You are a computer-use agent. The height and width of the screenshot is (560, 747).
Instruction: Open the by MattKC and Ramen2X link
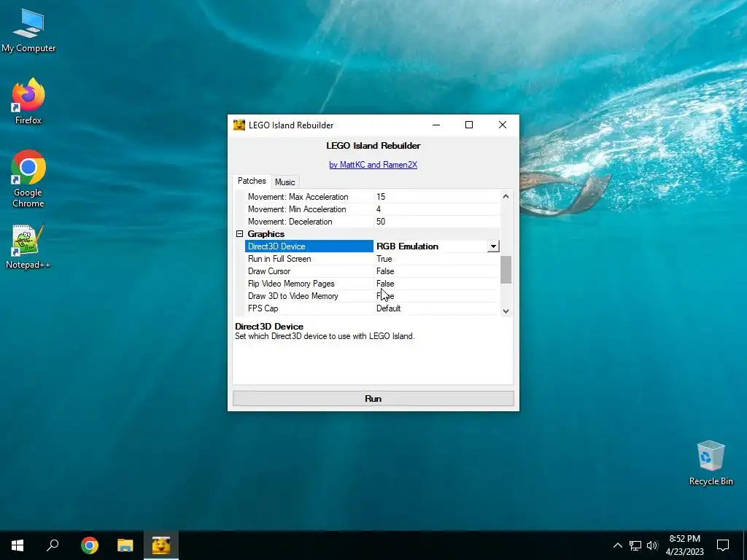click(x=373, y=165)
